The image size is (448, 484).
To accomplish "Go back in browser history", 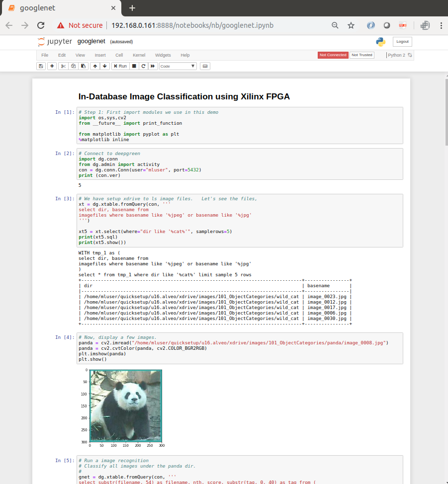I will pyautogui.click(x=9, y=25).
